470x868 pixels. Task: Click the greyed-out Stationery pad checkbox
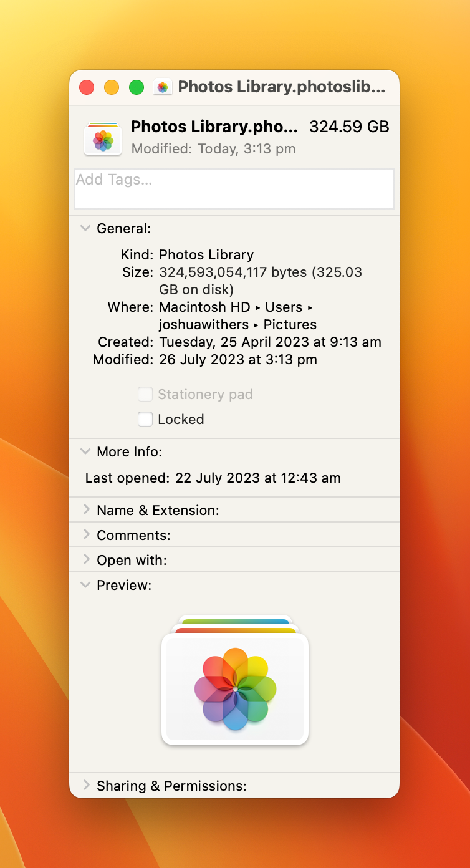(x=145, y=394)
